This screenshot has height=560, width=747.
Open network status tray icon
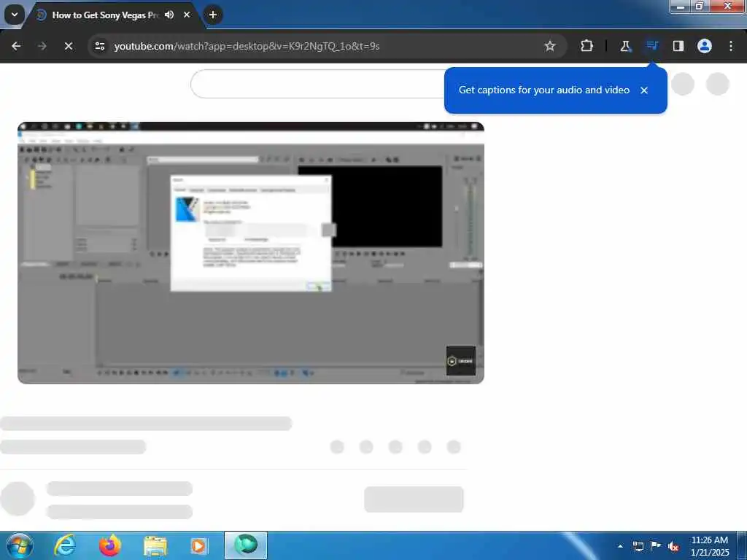coord(638,546)
